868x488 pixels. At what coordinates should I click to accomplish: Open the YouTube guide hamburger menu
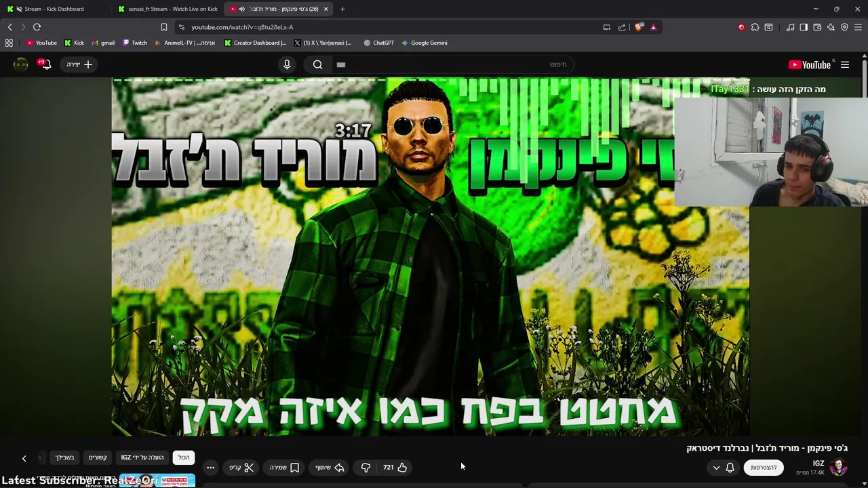tap(845, 64)
